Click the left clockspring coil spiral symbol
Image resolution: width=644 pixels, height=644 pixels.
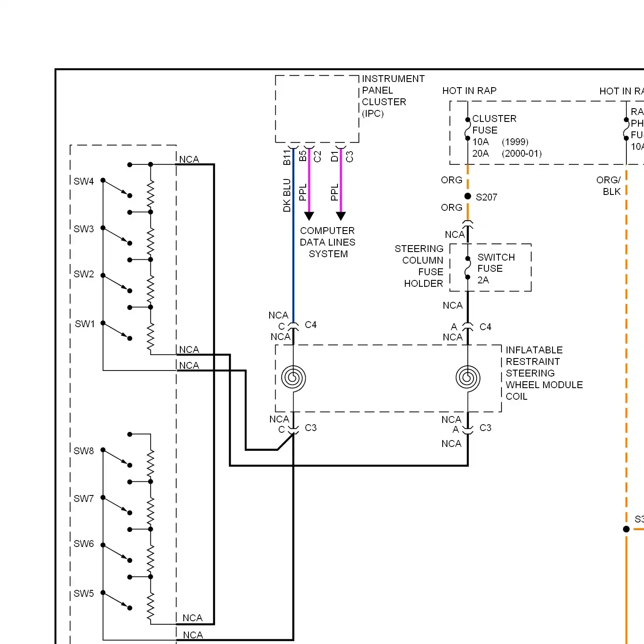[293, 378]
